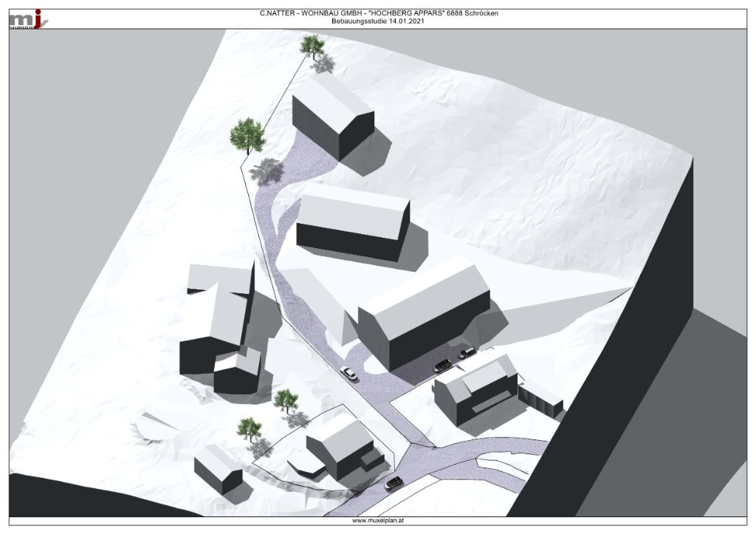Select the large tree left of the uppermost building
756x534 pixels.
click(247, 134)
